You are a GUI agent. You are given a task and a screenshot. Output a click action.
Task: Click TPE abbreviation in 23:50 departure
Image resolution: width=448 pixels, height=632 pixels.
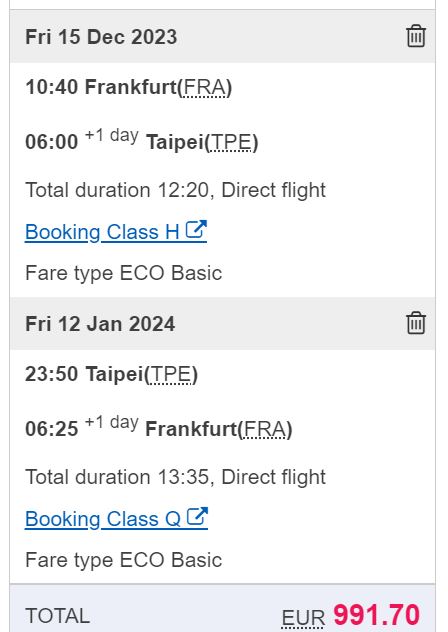coord(170,374)
